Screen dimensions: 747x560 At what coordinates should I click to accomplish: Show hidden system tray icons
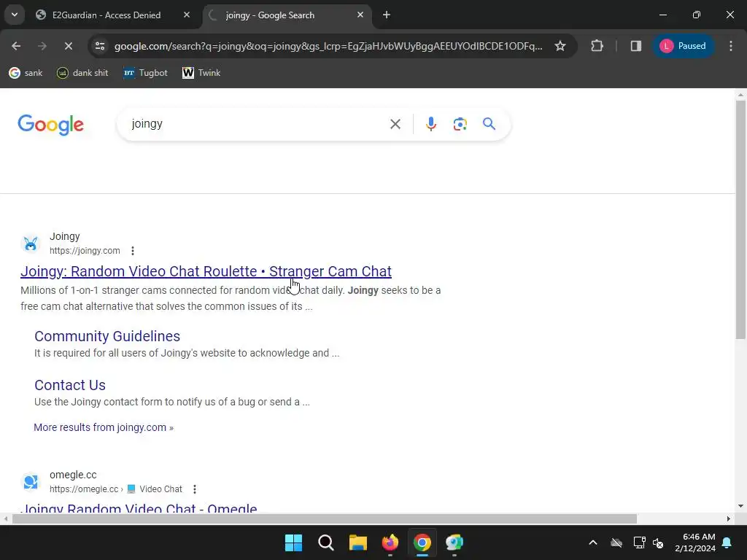[593, 542]
